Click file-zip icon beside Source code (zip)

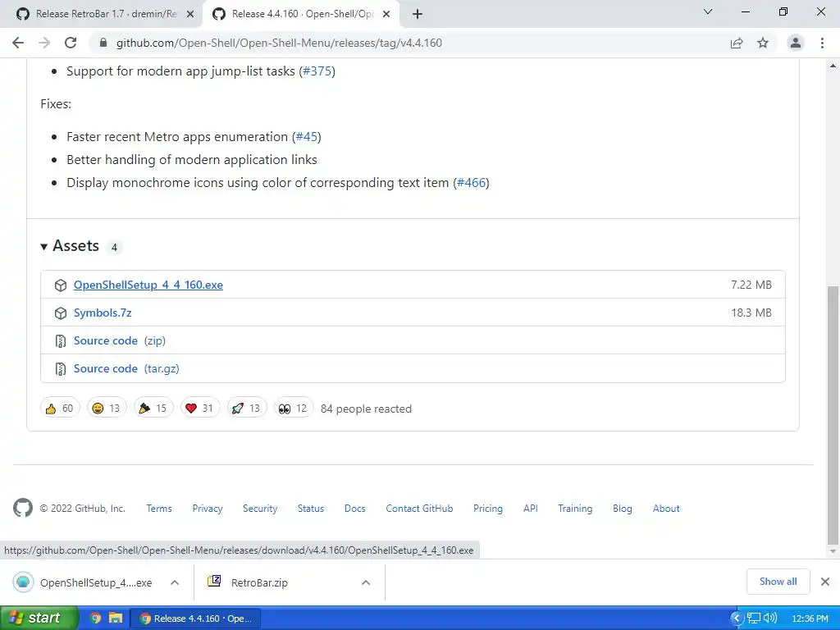61,341
